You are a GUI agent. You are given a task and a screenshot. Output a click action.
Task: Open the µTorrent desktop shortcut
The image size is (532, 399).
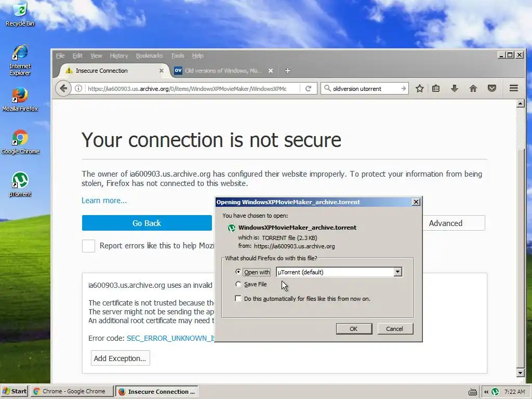click(20, 184)
